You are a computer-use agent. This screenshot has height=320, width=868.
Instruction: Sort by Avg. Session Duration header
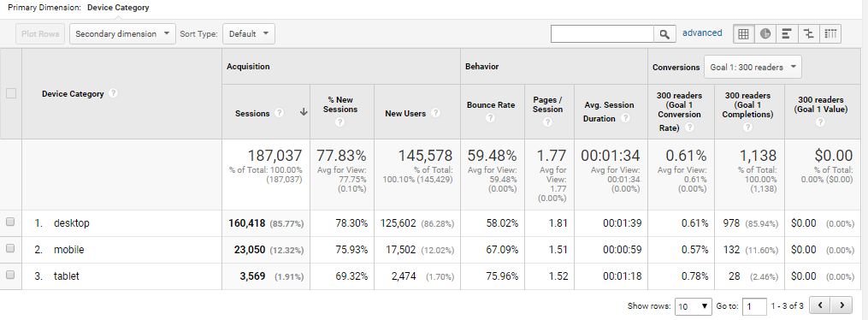[x=609, y=111]
